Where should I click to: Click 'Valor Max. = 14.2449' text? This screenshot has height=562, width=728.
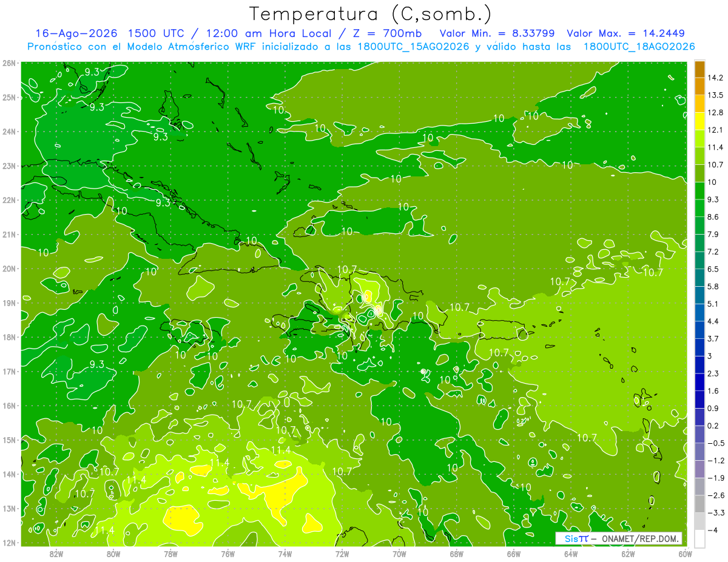tap(625, 33)
